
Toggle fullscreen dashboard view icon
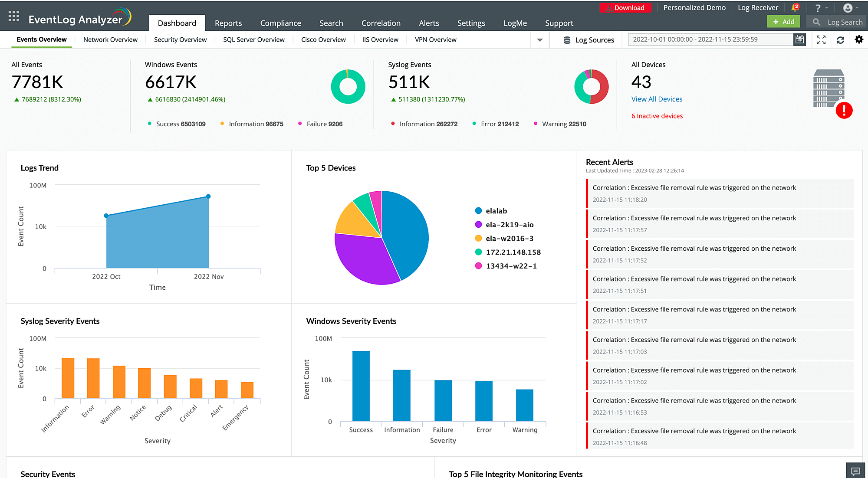click(821, 39)
